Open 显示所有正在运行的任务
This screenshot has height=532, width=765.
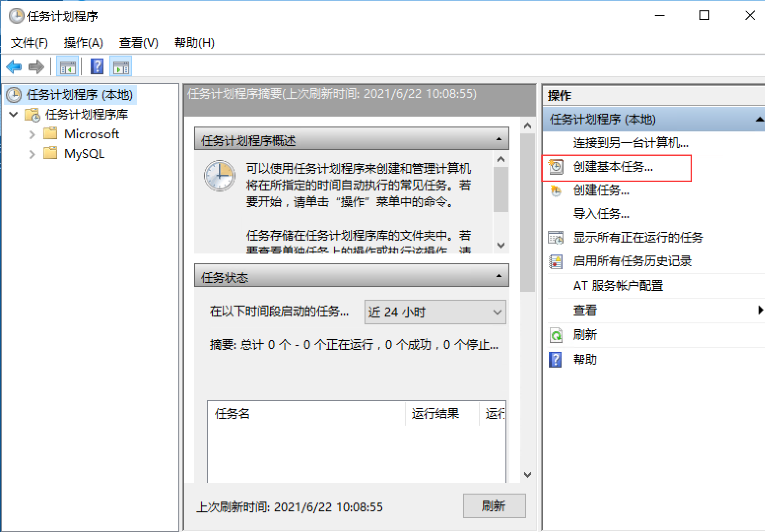pos(638,238)
